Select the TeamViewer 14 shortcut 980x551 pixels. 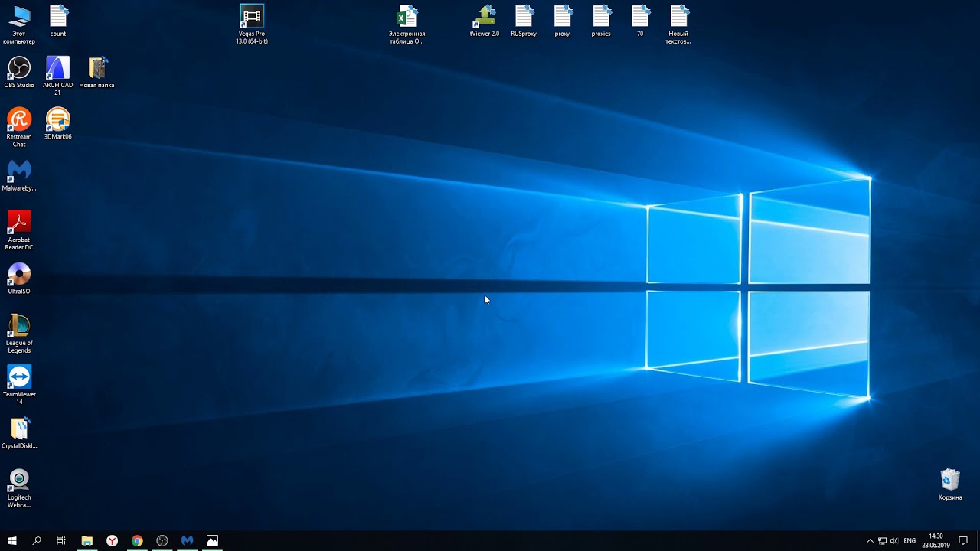(x=19, y=386)
